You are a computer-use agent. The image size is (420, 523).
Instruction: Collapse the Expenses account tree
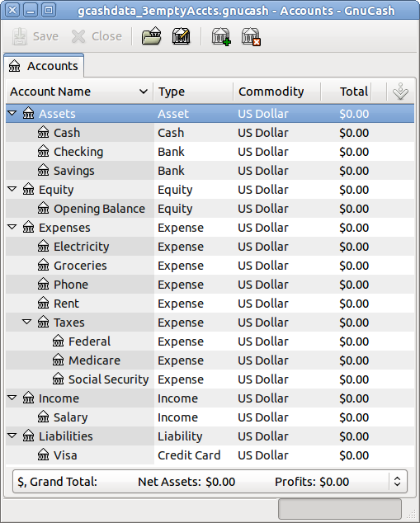(12, 227)
